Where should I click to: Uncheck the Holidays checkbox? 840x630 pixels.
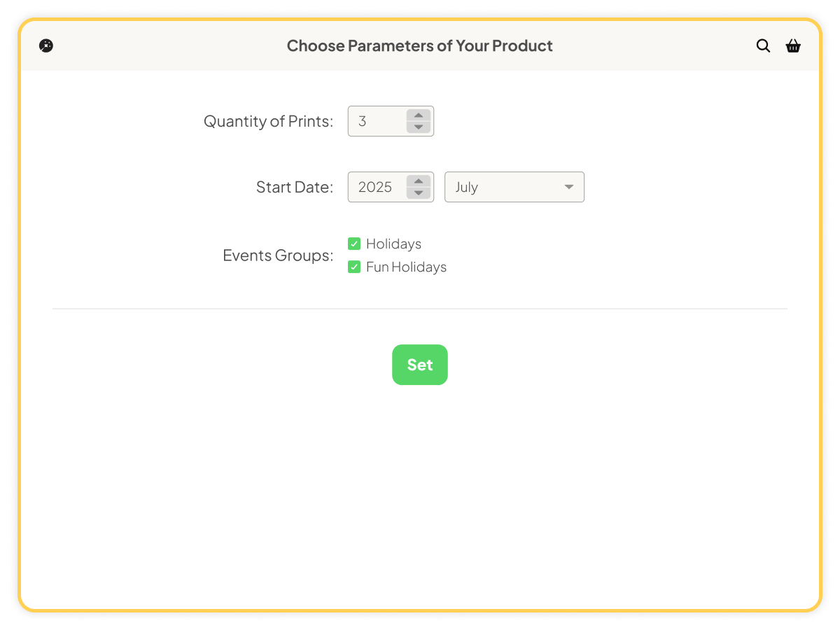click(354, 244)
